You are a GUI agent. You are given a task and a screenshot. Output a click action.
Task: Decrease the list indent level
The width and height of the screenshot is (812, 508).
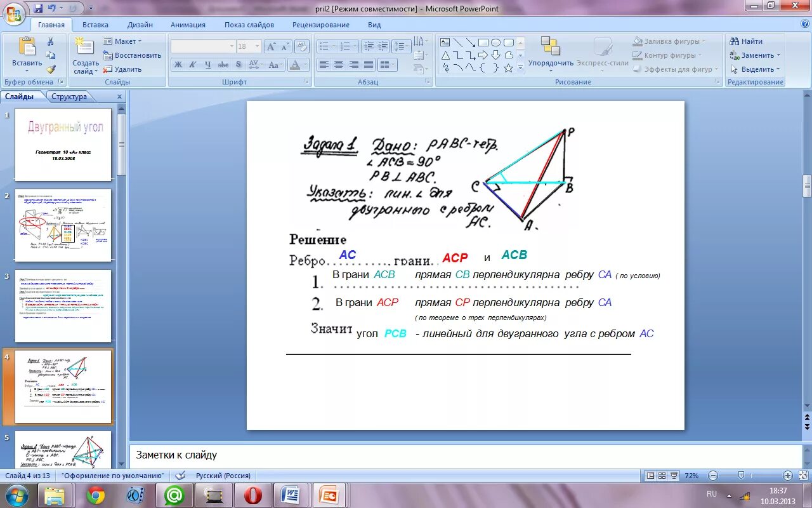tap(369, 46)
